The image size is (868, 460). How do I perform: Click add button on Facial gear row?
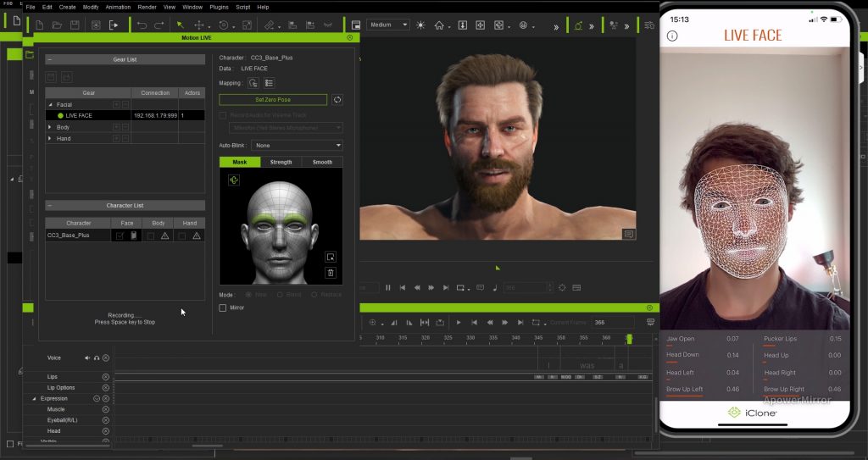(x=116, y=104)
